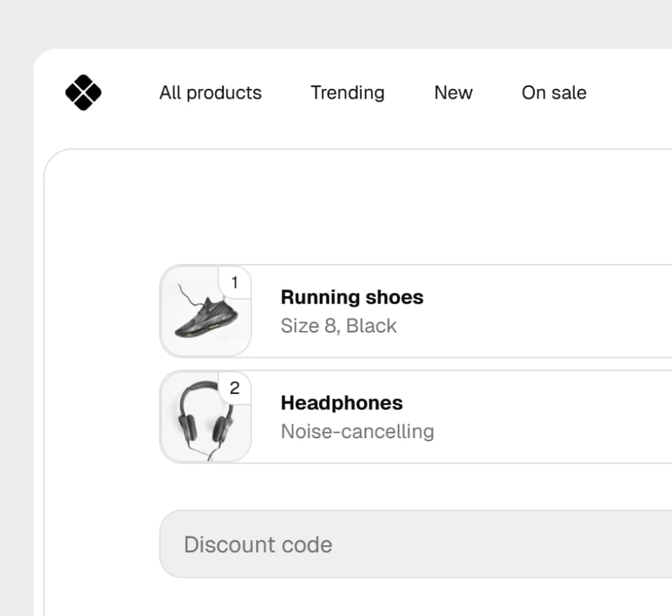Click the diamond-shaped store logo
Screen dimensions: 672x616
[x=83, y=92]
